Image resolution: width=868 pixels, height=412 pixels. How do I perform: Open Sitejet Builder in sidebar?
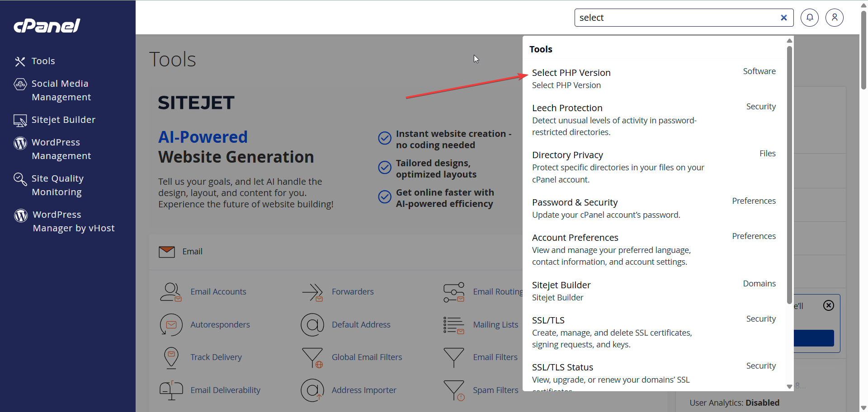pyautogui.click(x=63, y=120)
